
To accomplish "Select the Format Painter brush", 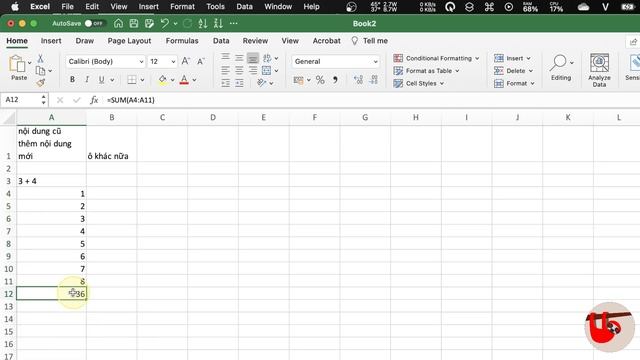I will (x=40, y=83).
